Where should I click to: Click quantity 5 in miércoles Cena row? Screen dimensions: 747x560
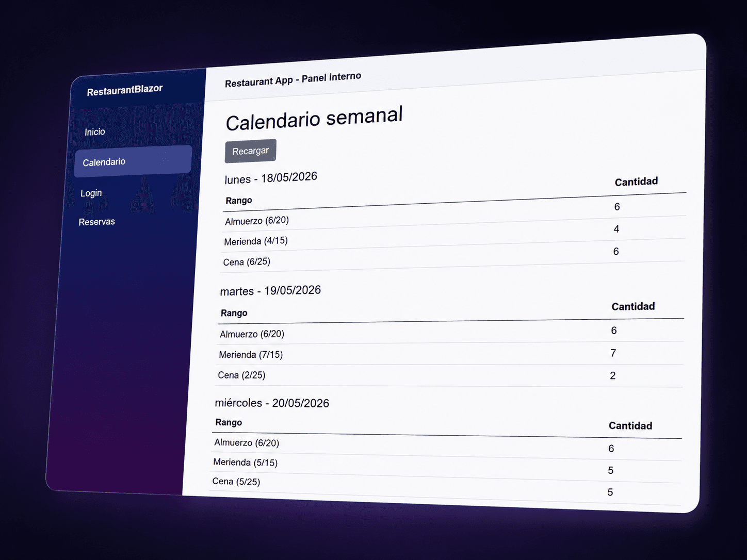610,492
